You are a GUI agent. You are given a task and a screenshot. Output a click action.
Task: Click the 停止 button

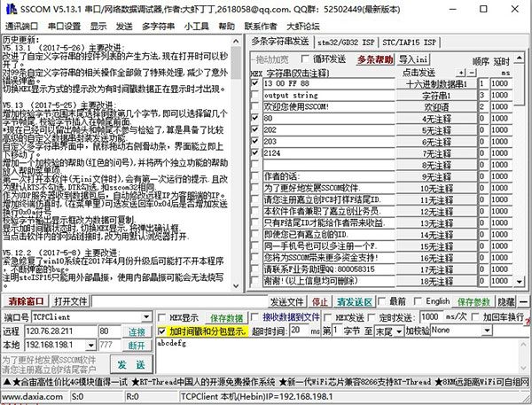(x=320, y=301)
